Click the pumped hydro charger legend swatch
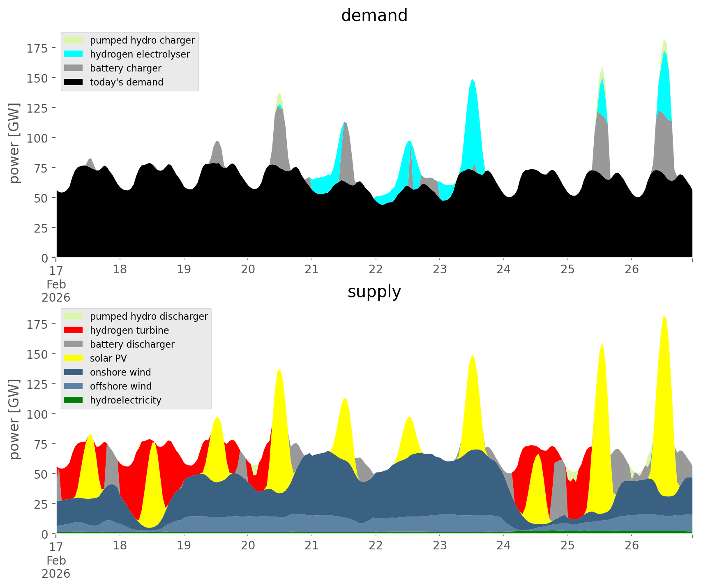The height and width of the screenshot is (588, 701). 74,40
